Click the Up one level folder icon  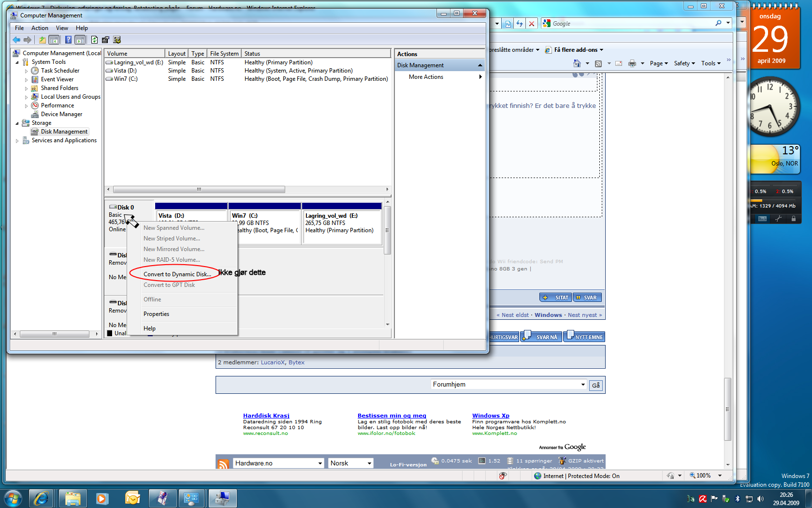point(43,40)
